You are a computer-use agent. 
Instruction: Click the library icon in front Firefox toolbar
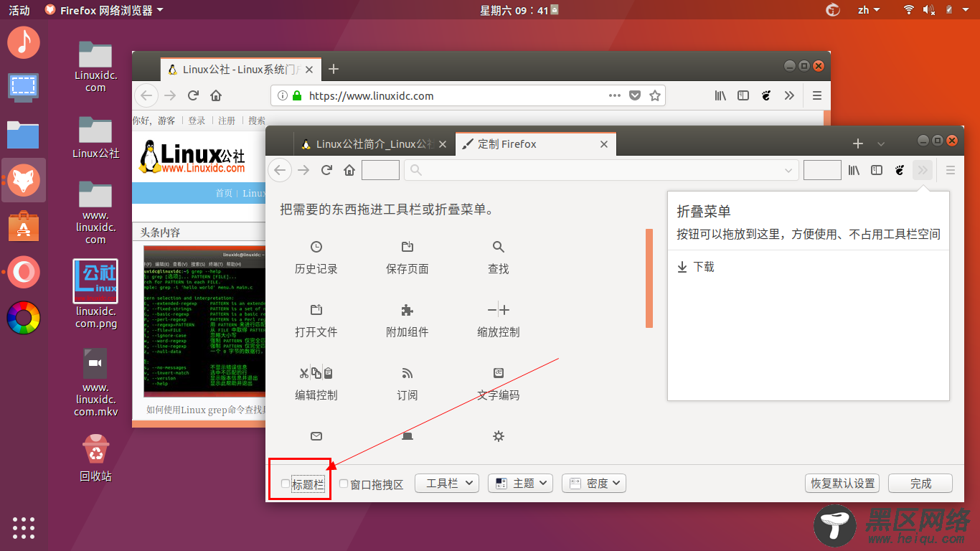(x=854, y=170)
